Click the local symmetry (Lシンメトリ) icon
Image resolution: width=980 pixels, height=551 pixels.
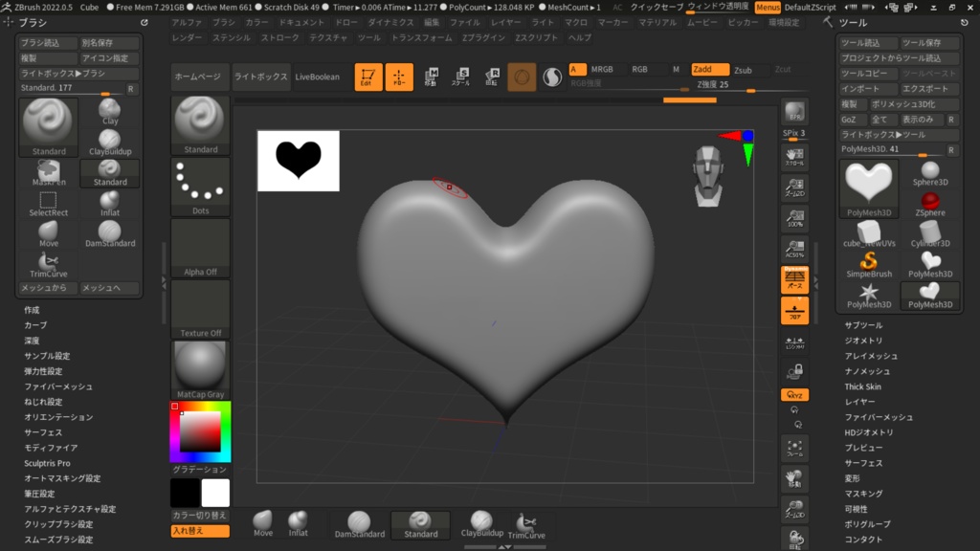794,342
